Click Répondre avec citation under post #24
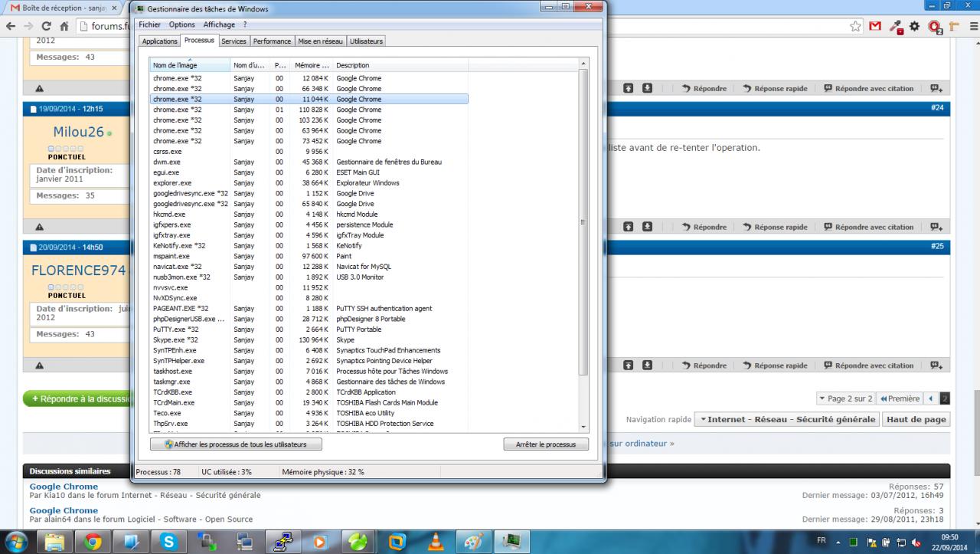Viewport: 980px width, 554px height. (x=869, y=227)
